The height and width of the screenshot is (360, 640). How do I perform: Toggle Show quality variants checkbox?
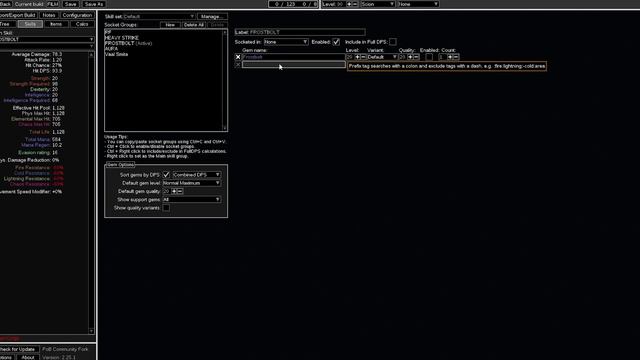coord(166,208)
